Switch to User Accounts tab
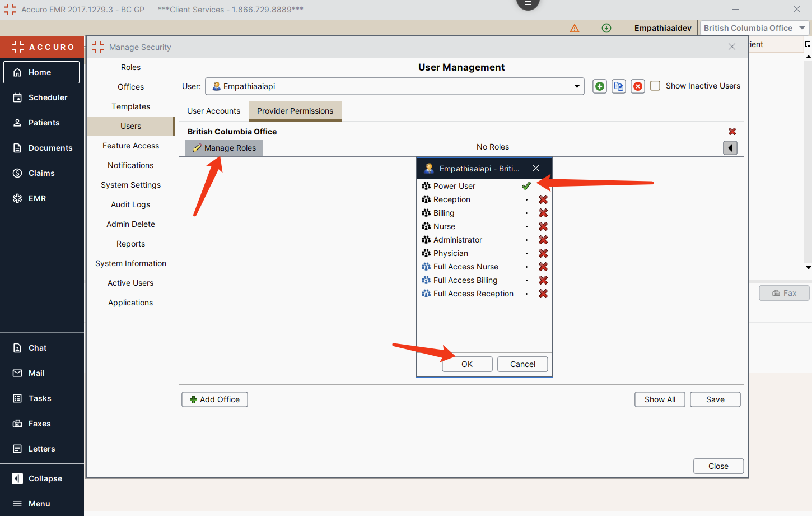Image resolution: width=812 pixels, height=516 pixels. click(x=213, y=111)
